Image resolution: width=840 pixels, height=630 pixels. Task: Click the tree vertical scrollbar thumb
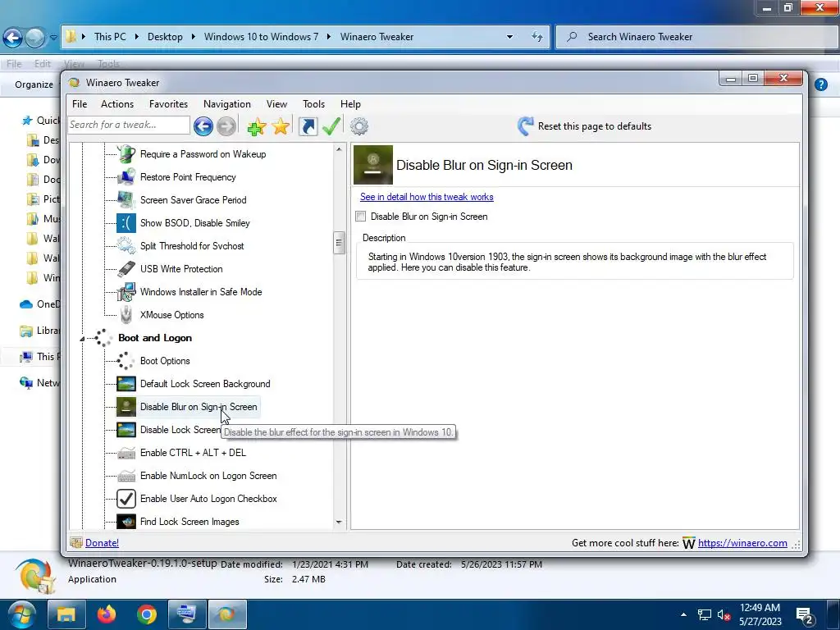click(x=339, y=243)
